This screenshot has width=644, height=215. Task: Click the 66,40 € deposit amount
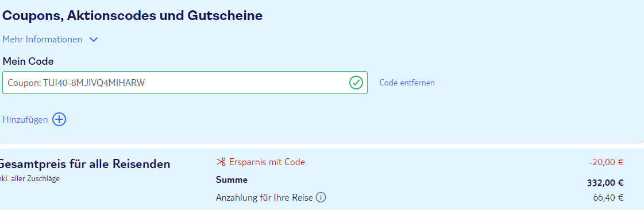[x=608, y=198]
